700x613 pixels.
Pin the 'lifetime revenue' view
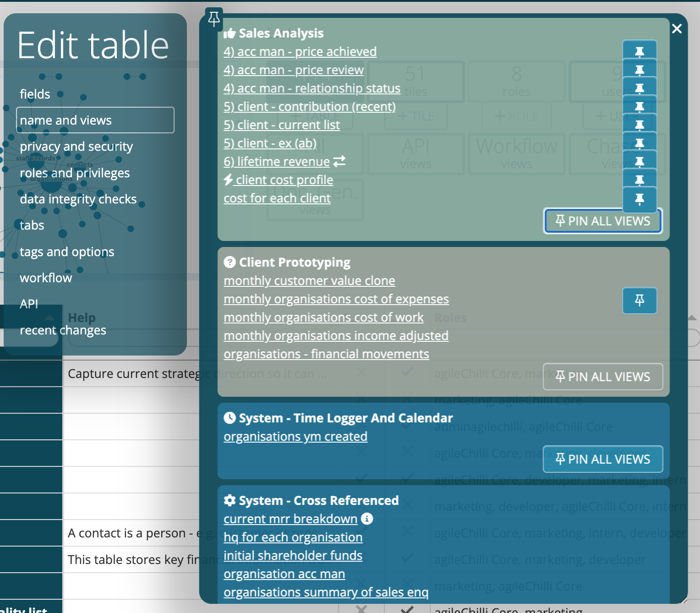pyautogui.click(x=640, y=162)
